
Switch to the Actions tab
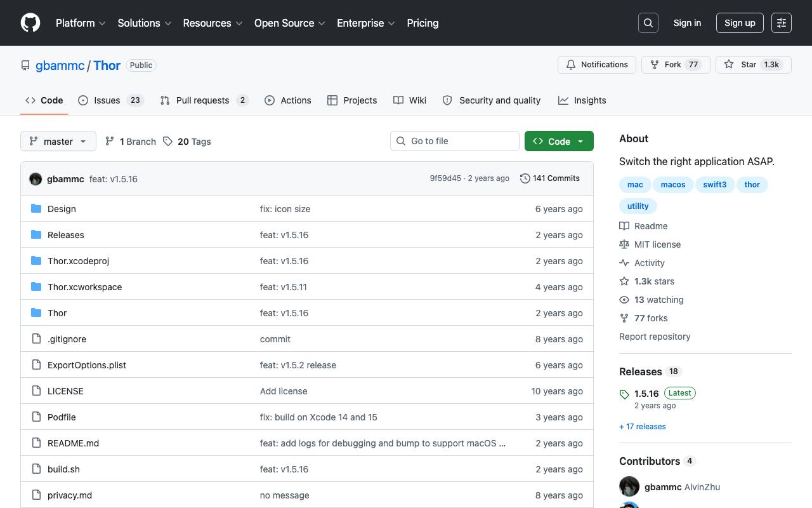288,100
